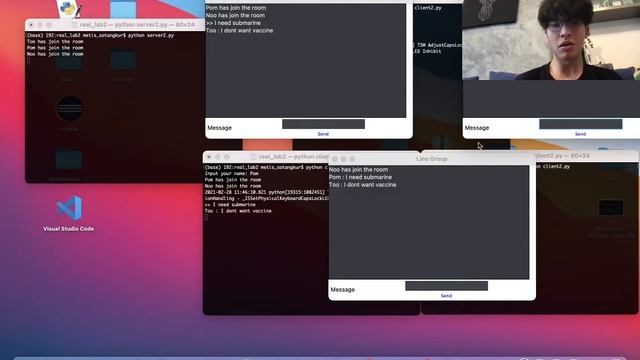The image size is (640, 360).
Task: Select 'Too : I dont want vaccine' in Line Group
Action: coord(362,185)
